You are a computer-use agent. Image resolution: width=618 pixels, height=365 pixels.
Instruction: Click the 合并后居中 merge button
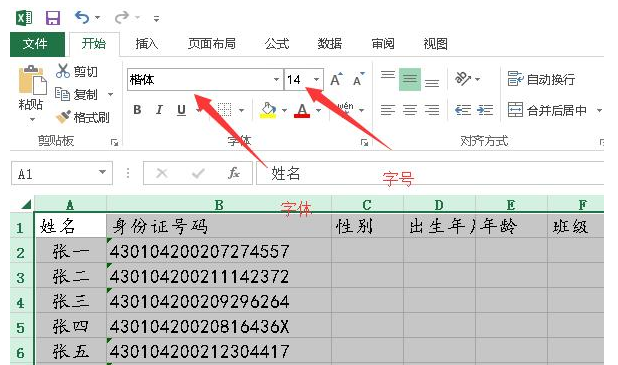tap(547, 110)
